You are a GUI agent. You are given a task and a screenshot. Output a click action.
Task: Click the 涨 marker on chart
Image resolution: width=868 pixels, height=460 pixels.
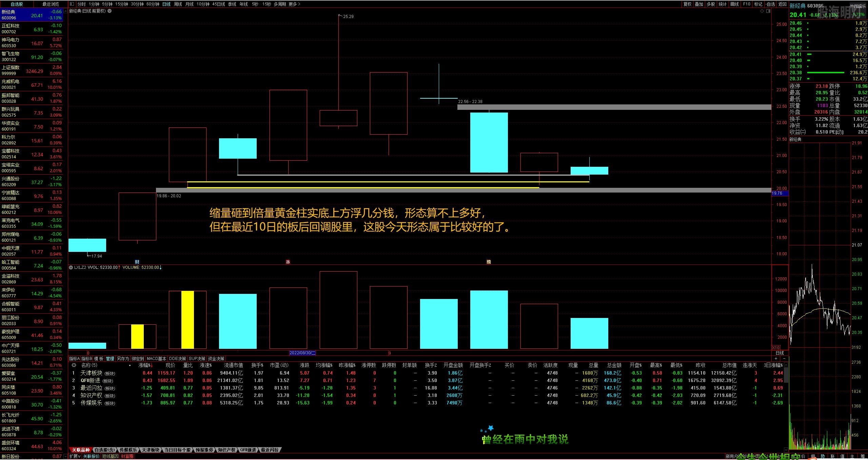coord(288,262)
